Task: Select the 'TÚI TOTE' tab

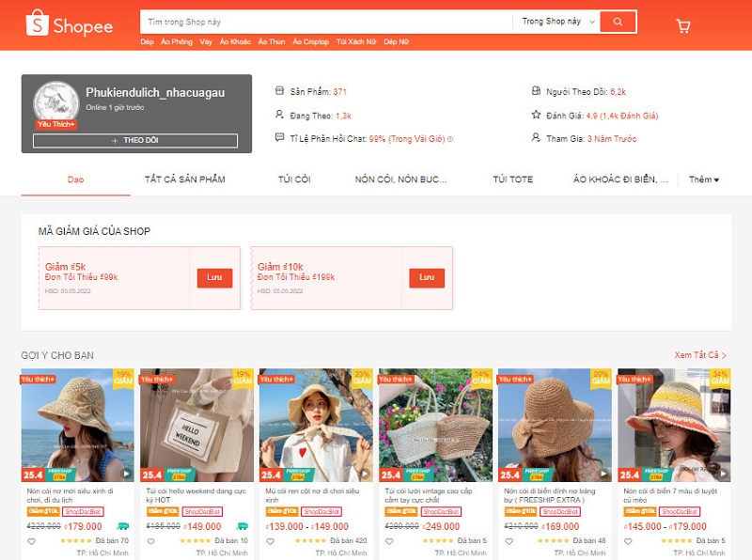Action: pyautogui.click(x=512, y=179)
